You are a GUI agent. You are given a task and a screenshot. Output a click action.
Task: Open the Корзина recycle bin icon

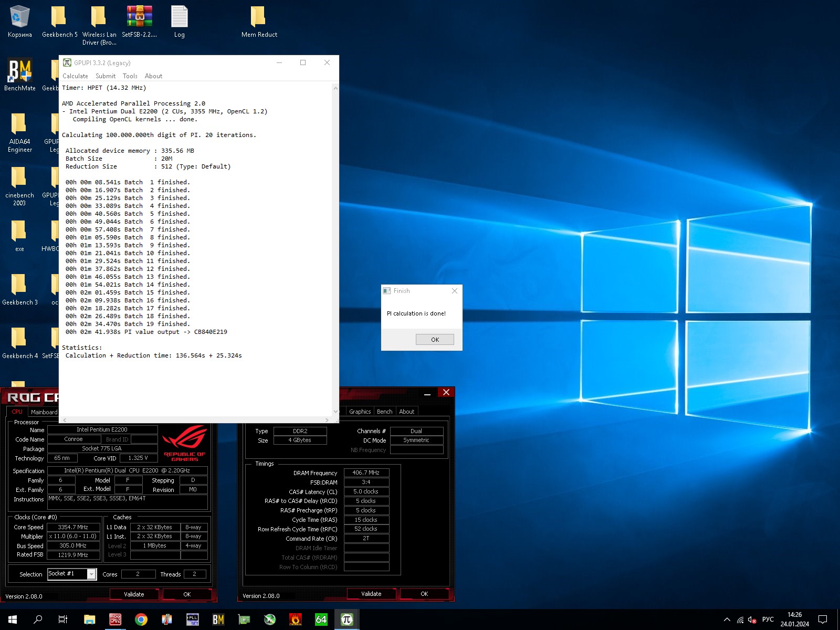[x=19, y=22]
